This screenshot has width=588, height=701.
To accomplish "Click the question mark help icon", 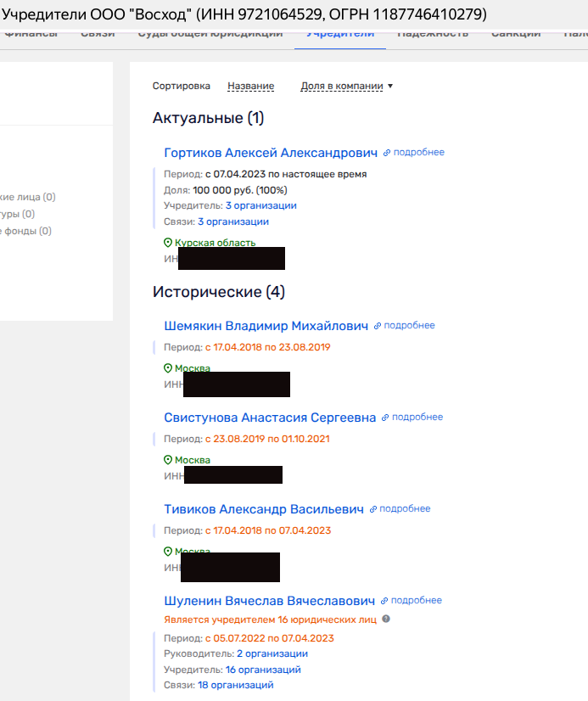I will pyautogui.click(x=386, y=620).
